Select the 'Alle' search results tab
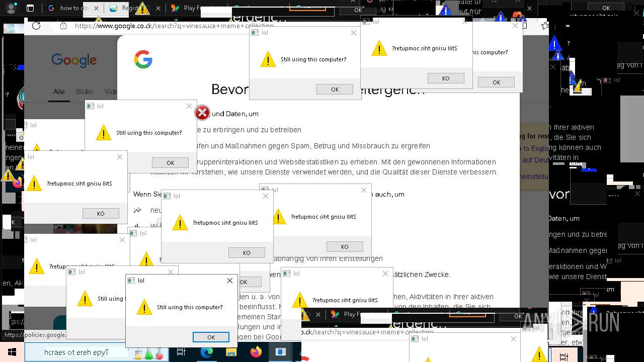The image size is (644, 362). click(59, 92)
